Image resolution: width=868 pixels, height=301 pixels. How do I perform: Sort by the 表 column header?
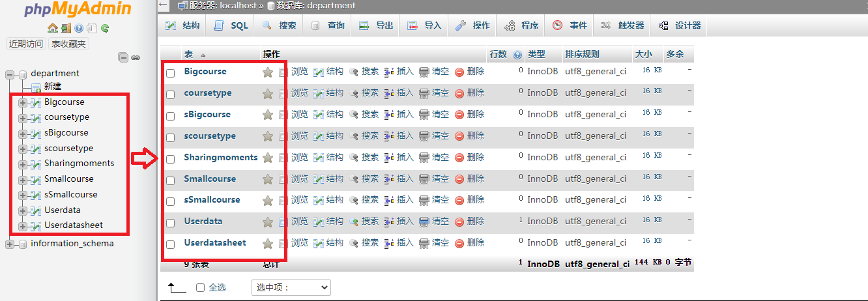click(189, 55)
